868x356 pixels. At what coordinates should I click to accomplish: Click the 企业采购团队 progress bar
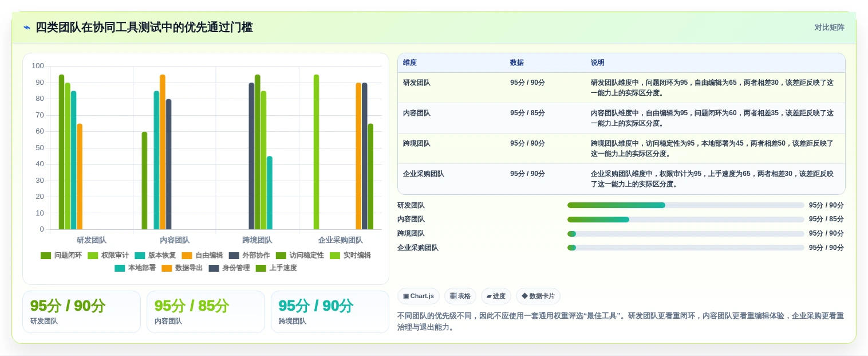pos(686,248)
